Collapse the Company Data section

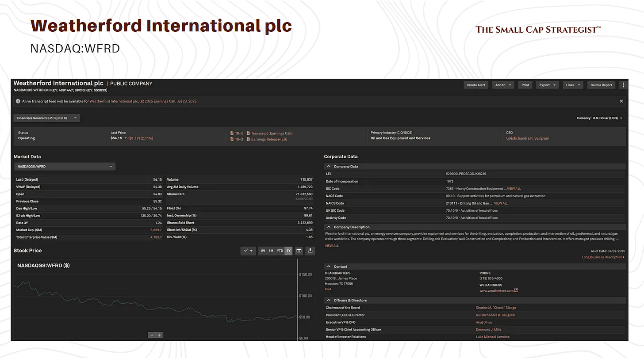point(329,167)
